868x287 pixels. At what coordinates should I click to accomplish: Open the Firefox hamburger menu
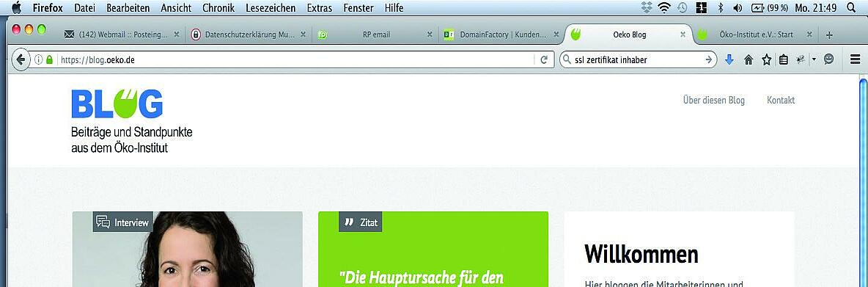coord(855,60)
